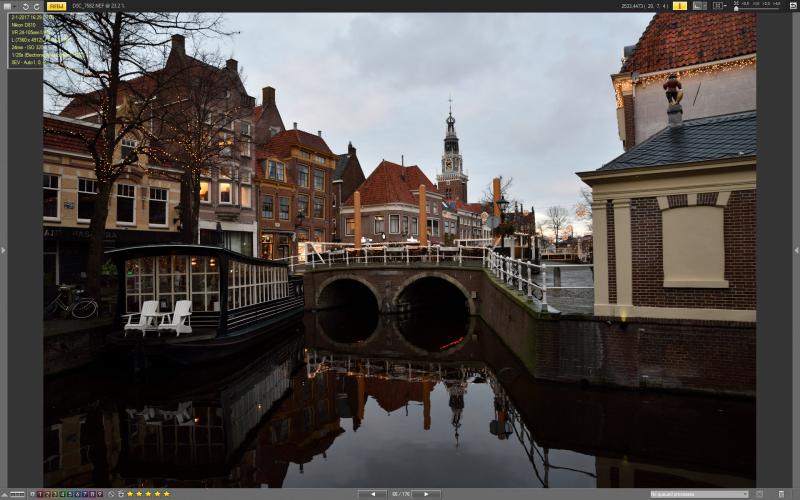Click the image counter in bottom bar
Viewport: 800px width, 500px height.
click(400, 494)
